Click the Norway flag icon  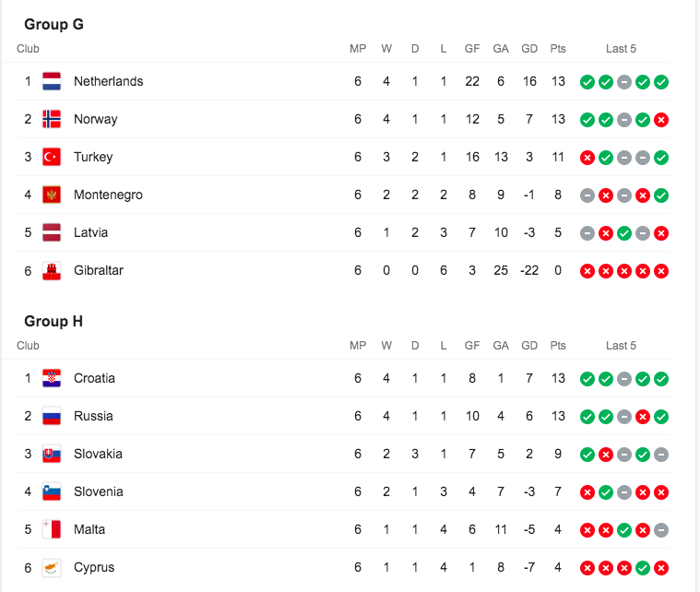click(52, 119)
